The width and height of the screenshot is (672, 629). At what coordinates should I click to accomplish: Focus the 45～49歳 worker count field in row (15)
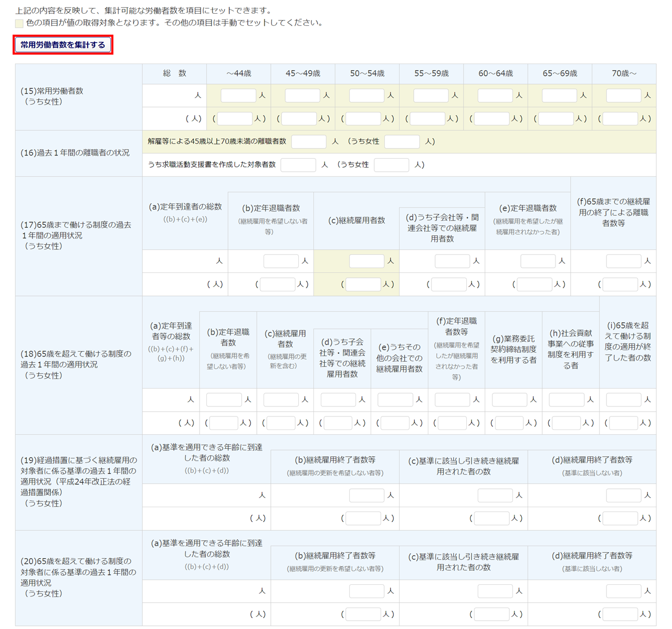click(302, 96)
